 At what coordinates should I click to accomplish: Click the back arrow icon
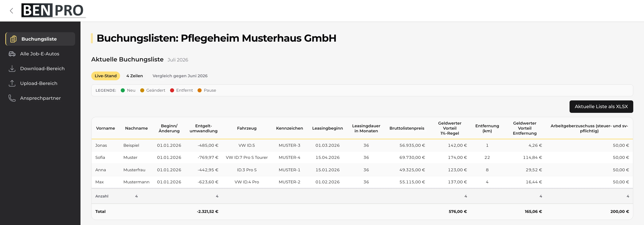[11, 11]
